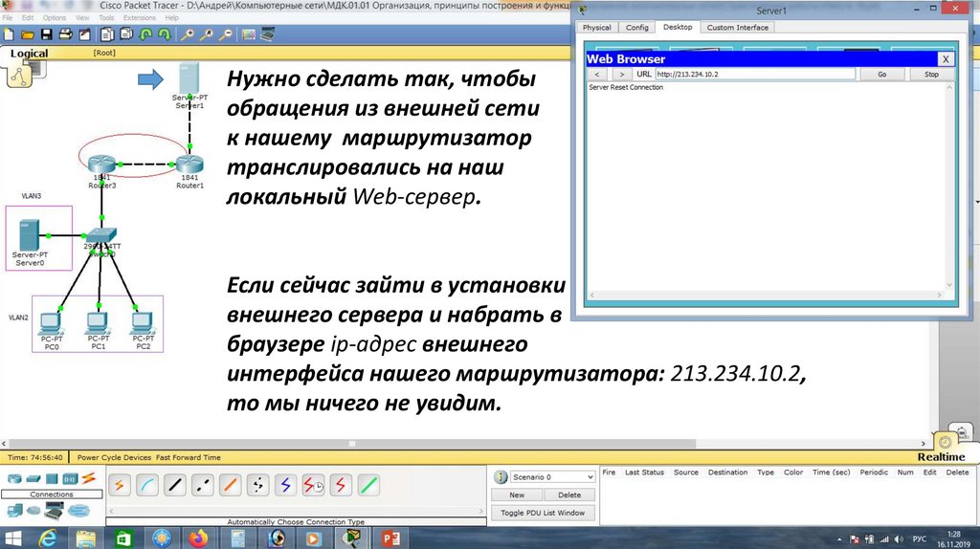Open the Activity Wizard toolbar icon
The width and height of the screenshot is (980, 549).
84,35
